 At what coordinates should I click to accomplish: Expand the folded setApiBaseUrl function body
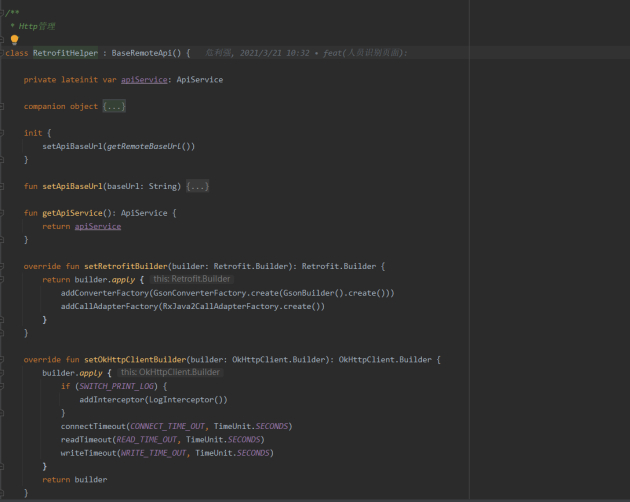[x=197, y=186]
